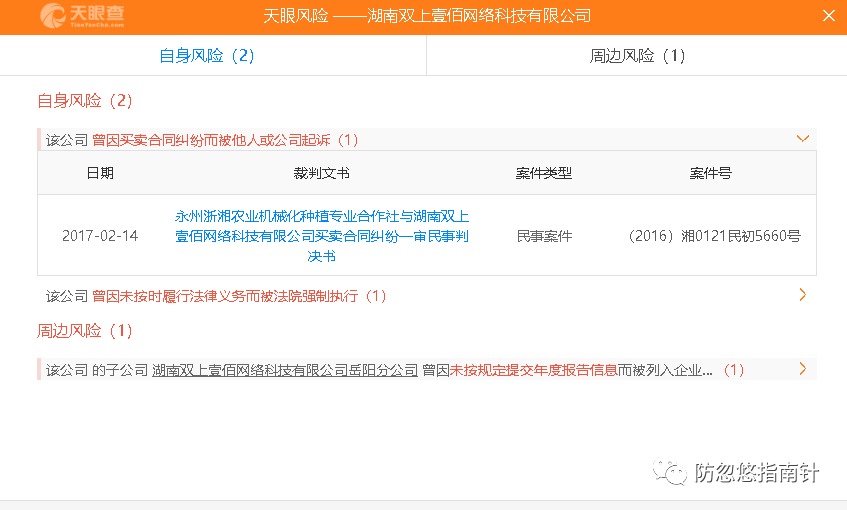Image resolution: width=847 pixels, height=510 pixels.
Task: Open 湖南双上壹佰网络科技有限公司岳阳分公司 subsidiary link
Action: click(285, 370)
